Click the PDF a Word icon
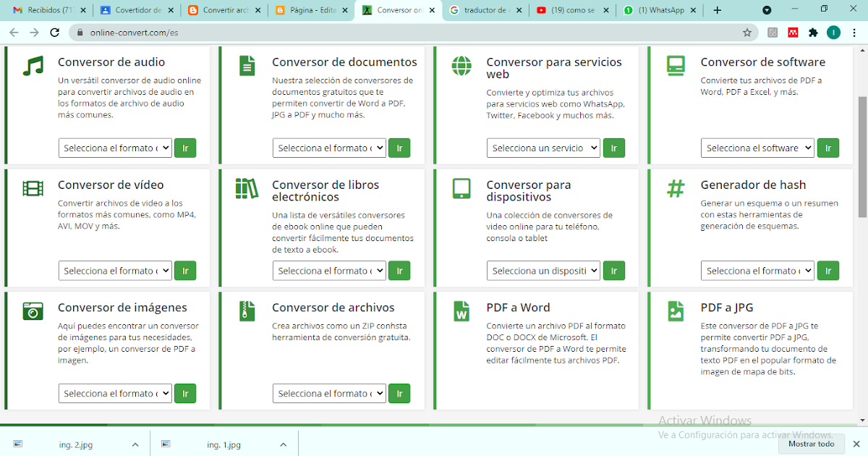This screenshot has height=456, width=868. [x=461, y=311]
